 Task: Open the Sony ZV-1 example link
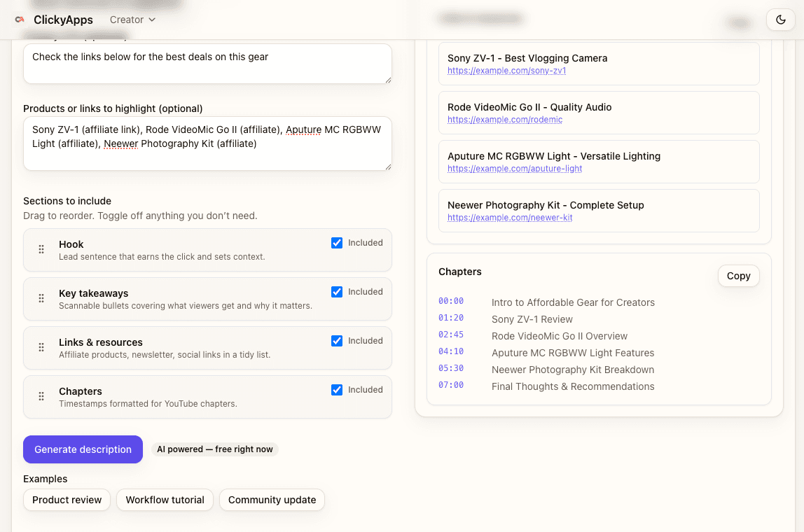(506, 71)
